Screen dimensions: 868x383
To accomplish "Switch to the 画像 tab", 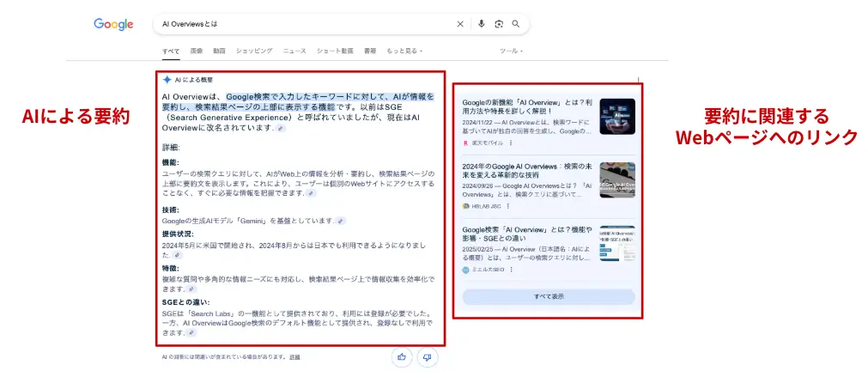I will pos(197,51).
